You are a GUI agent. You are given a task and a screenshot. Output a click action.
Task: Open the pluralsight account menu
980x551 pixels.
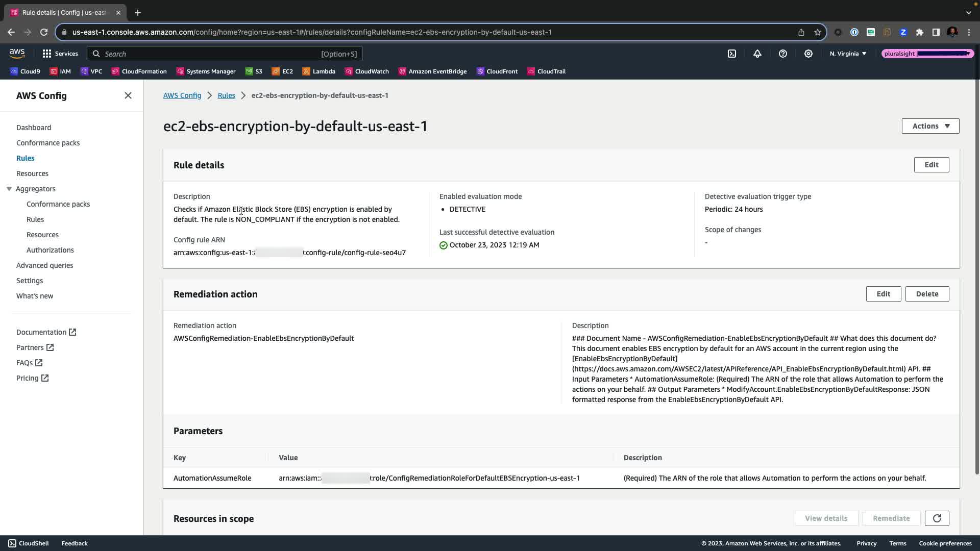click(927, 54)
